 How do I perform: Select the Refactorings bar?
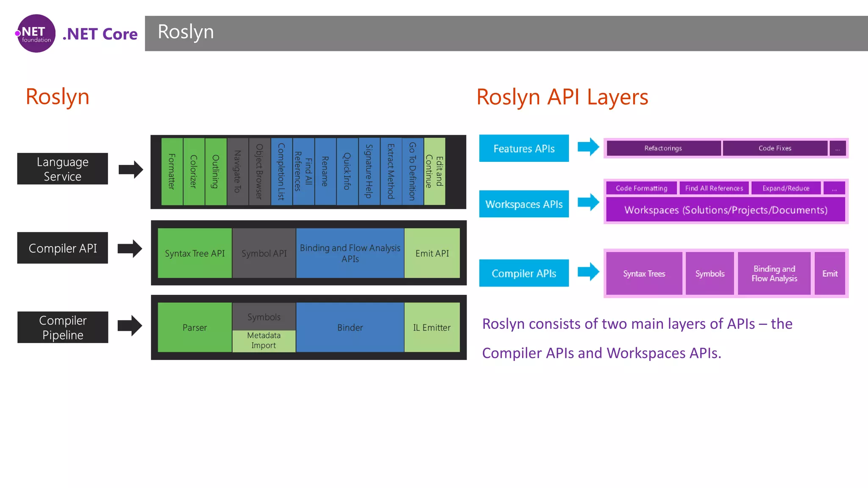pyautogui.click(x=663, y=148)
